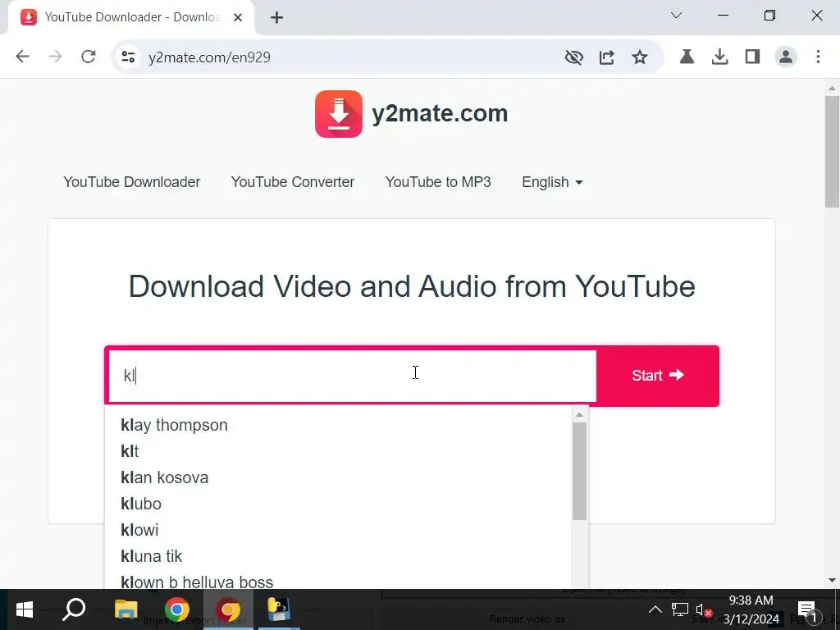Open Chrome three-dot menu
The height and width of the screenshot is (630, 840).
[818, 57]
